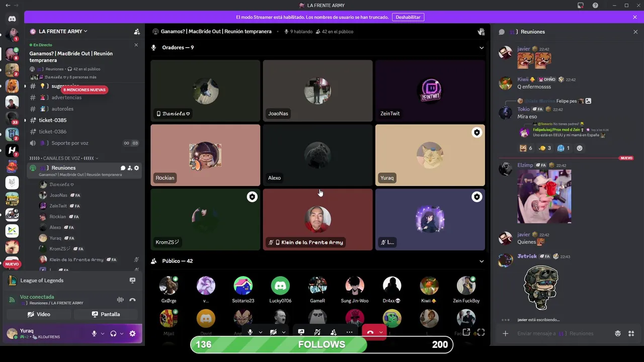Open Reuniones channel settings gear
644x362 pixels.
[136, 168]
